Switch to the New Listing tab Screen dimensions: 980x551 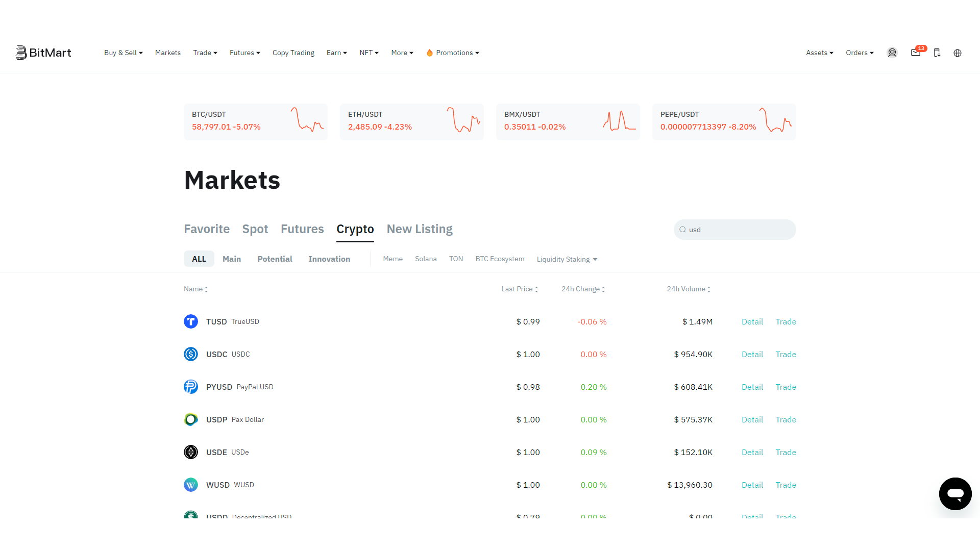(420, 229)
